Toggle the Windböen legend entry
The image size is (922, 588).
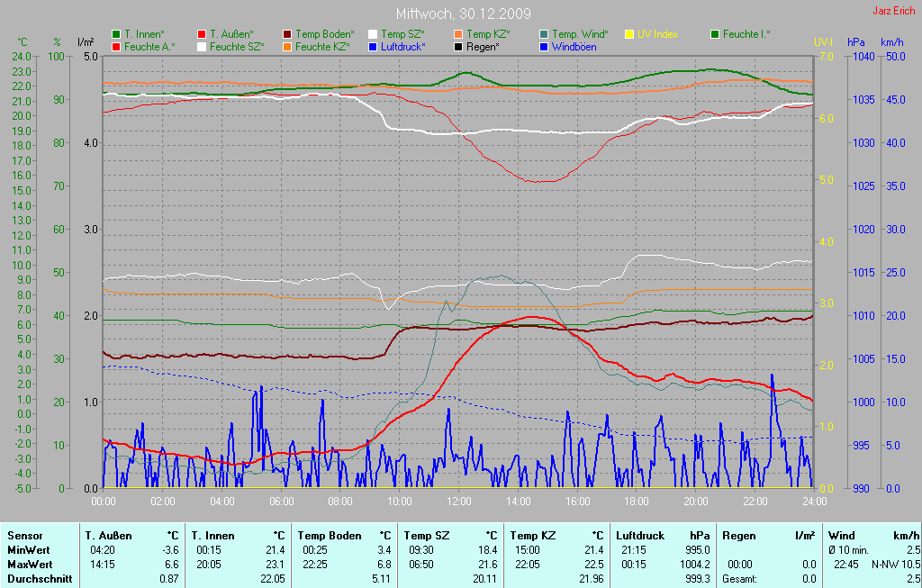click(x=574, y=46)
